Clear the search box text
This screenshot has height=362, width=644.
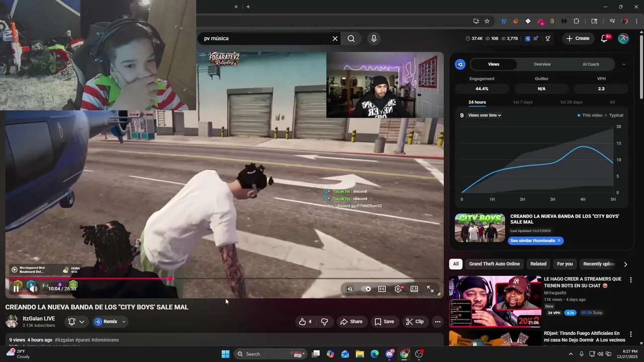click(335, 38)
